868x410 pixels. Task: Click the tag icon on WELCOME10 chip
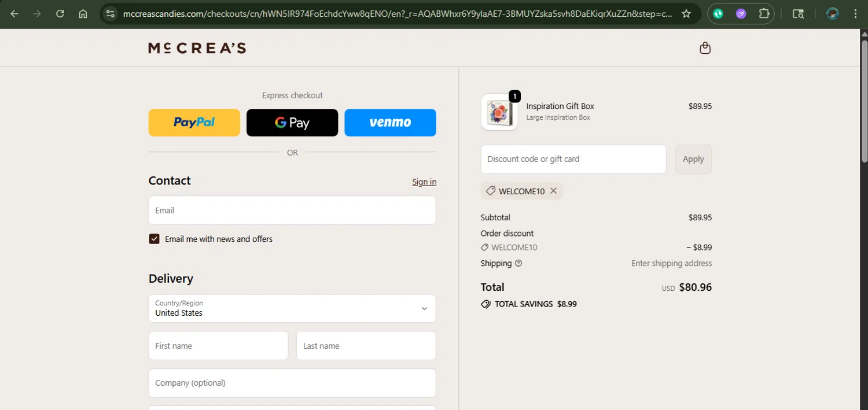click(490, 191)
